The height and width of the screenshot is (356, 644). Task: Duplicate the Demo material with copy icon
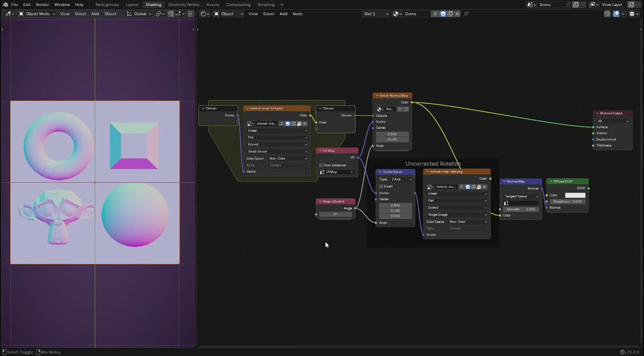coord(450,13)
